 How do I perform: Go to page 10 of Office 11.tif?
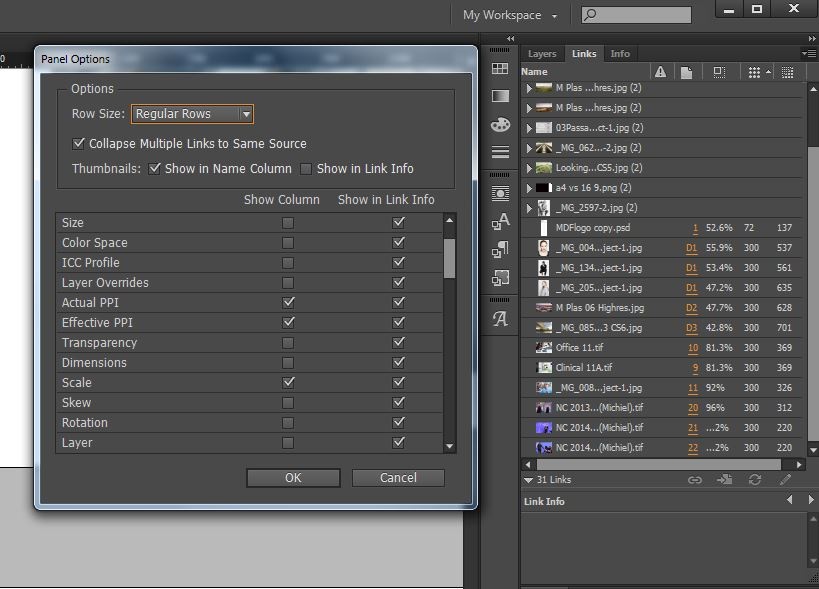(x=693, y=348)
